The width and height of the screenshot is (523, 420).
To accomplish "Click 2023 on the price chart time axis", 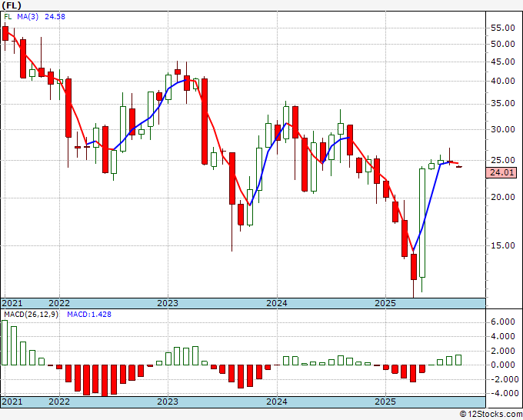I will (x=168, y=303).
